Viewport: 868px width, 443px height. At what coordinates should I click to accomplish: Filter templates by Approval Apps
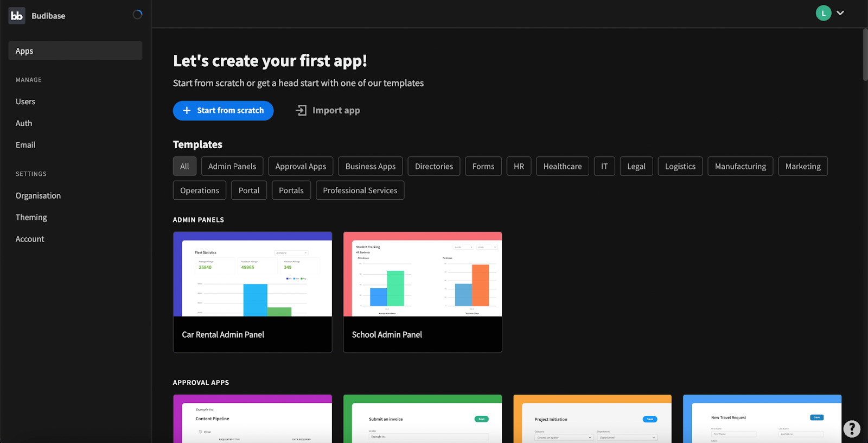click(x=301, y=167)
